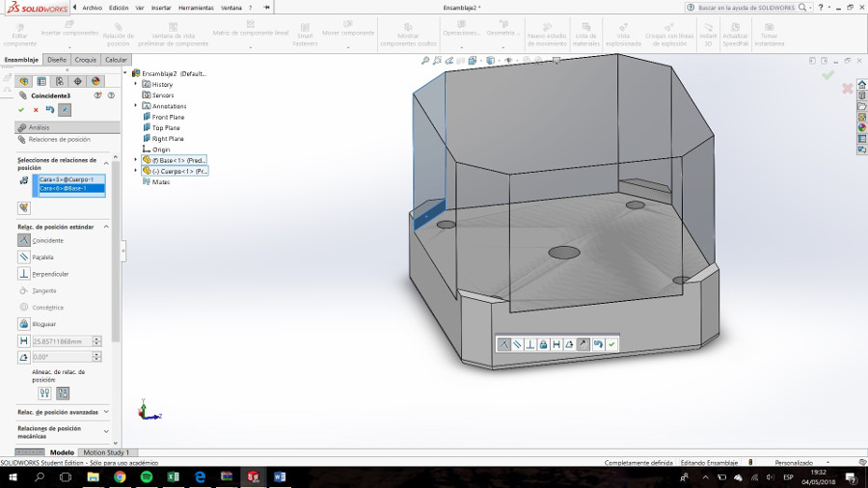868x488 pixels.
Task: Select the Concéntrica mate type
Action: [x=41, y=307]
